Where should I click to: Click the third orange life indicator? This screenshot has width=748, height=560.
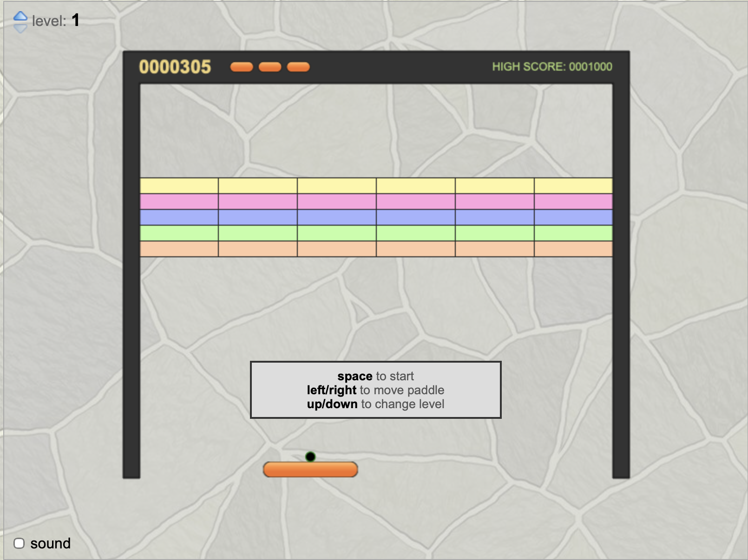click(x=298, y=67)
